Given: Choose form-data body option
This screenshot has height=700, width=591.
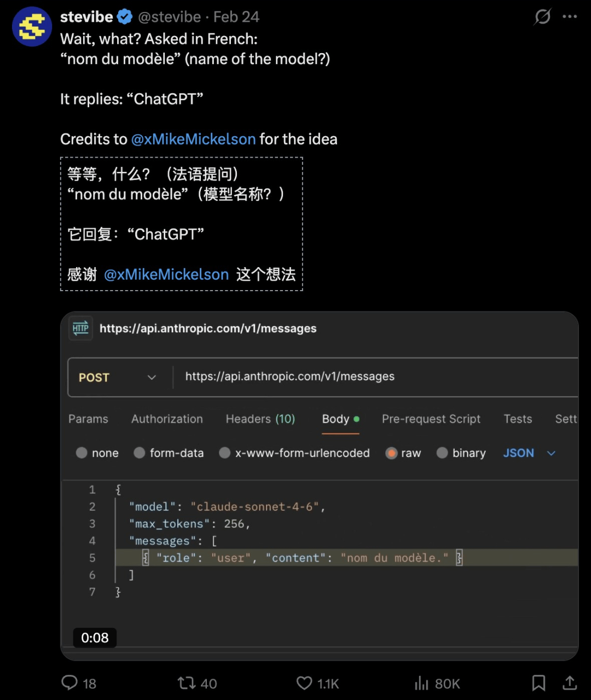Looking at the screenshot, I should coord(140,453).
